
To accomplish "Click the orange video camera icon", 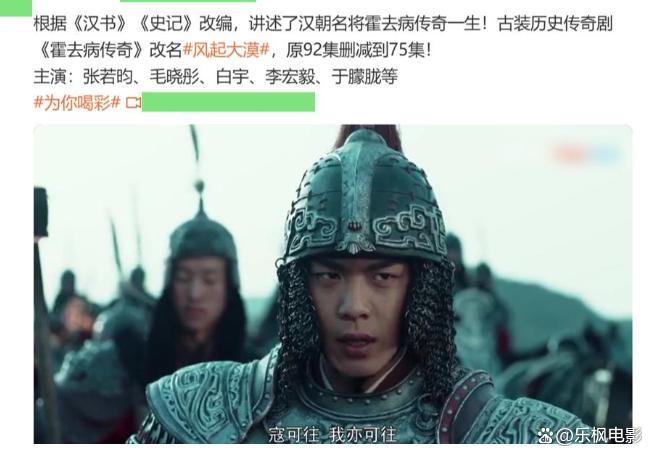I will pyautogui.click(x=133, y=103).
